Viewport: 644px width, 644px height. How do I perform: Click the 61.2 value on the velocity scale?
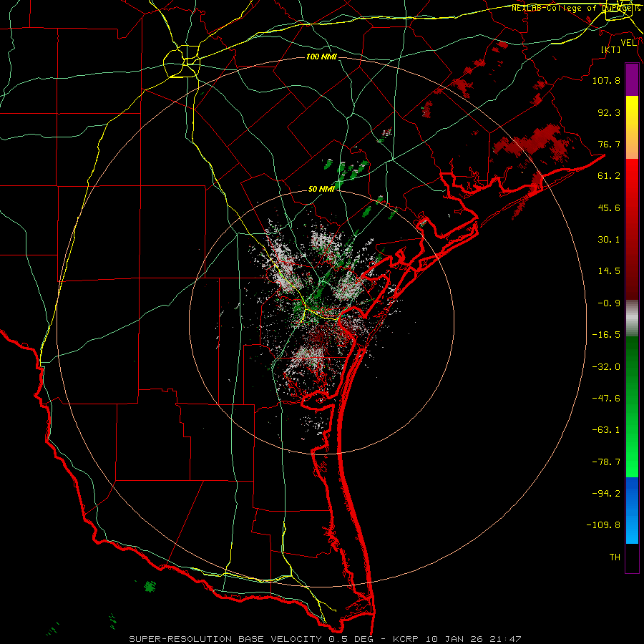[609, 176]
